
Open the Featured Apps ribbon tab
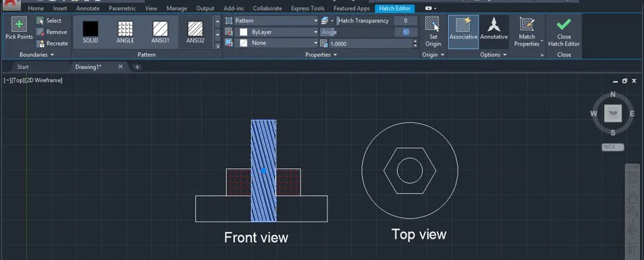(x=352, y=8)
